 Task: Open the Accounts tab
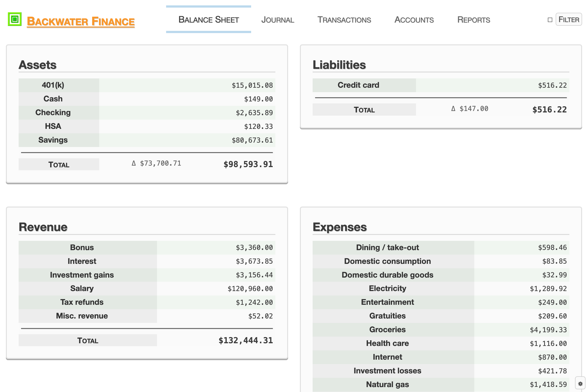point(414,20)
